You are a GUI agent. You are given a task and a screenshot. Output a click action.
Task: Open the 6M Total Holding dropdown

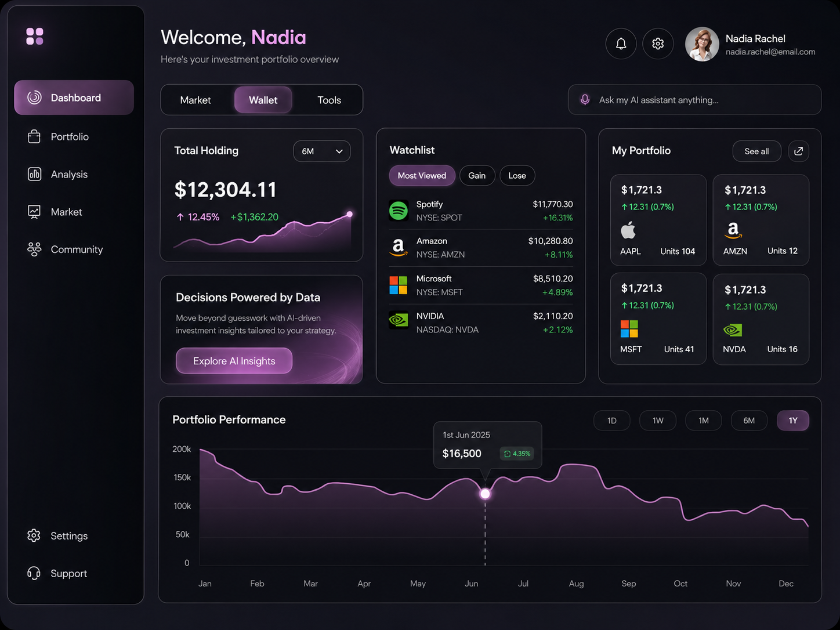pyautogui.click(x=322, y=151)
